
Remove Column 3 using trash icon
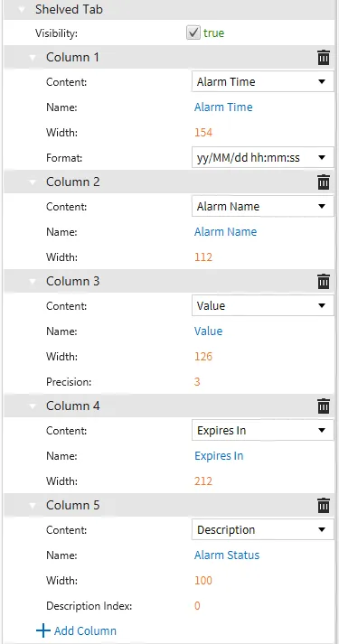324,281
